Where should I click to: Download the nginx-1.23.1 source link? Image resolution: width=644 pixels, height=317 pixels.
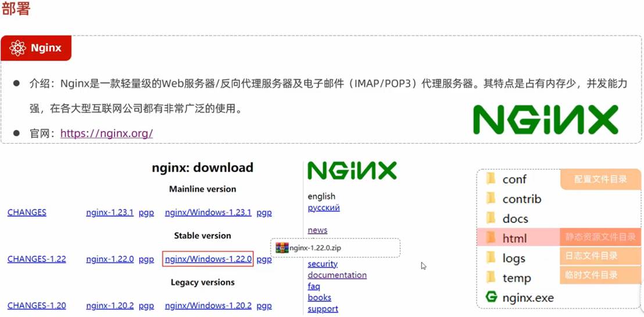coord(110,212)
